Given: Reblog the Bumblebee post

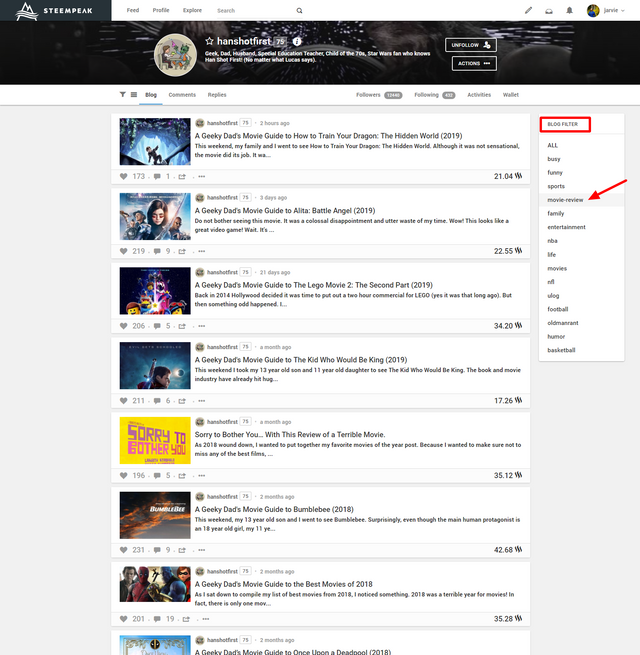Looking at the screenshot, I should [182, 550].
